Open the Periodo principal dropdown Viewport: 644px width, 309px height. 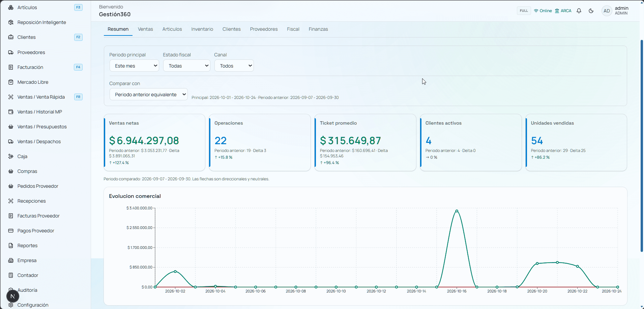(x=134, y=66)
